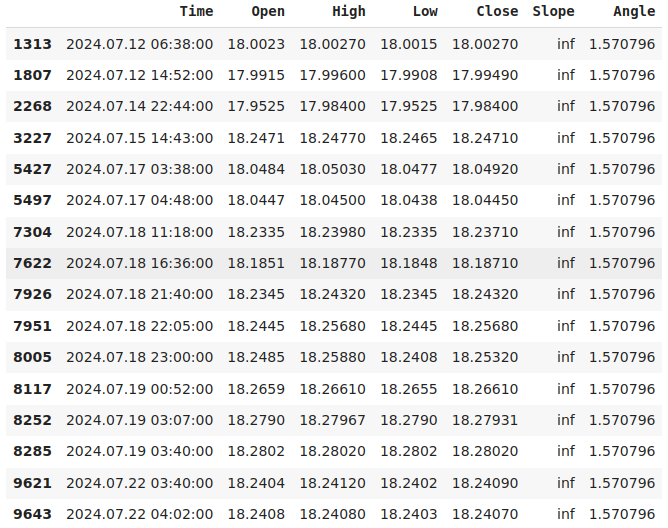Select row index 9643
This screenshot has width=668, height=528.
tap(32, 514)
